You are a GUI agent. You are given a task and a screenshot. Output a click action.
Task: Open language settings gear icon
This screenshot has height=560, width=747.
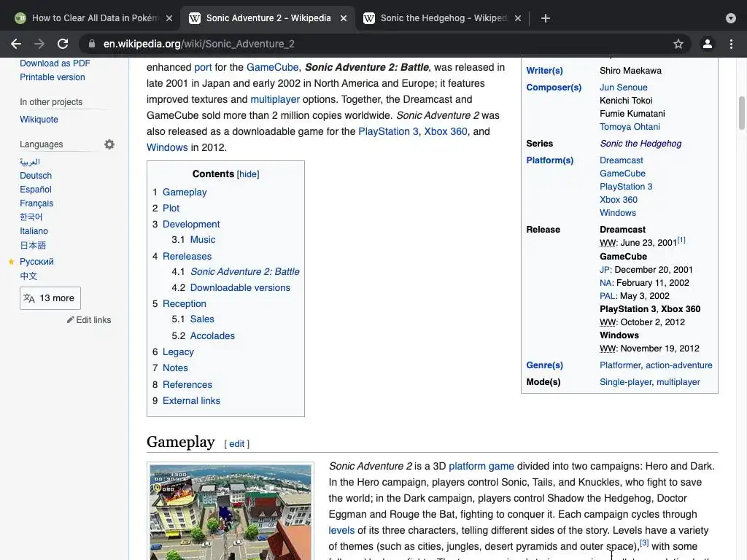[109, 144]
